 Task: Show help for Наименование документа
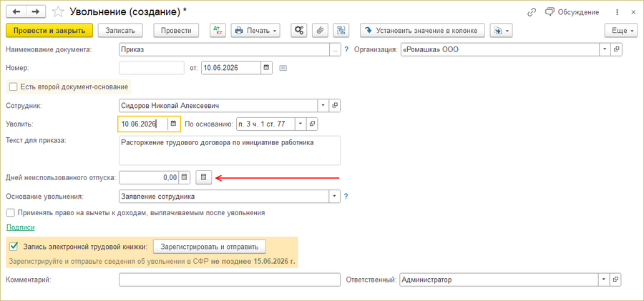pos(346,49)
